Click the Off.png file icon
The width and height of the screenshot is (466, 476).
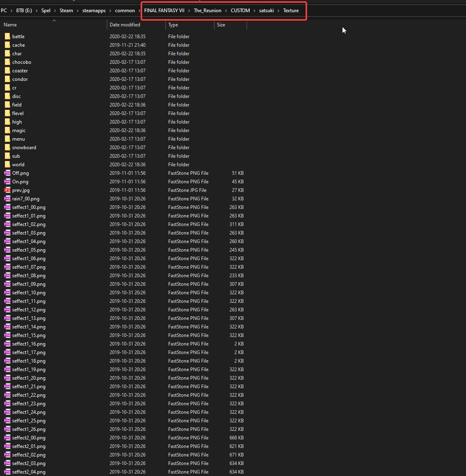pos(7,173)
